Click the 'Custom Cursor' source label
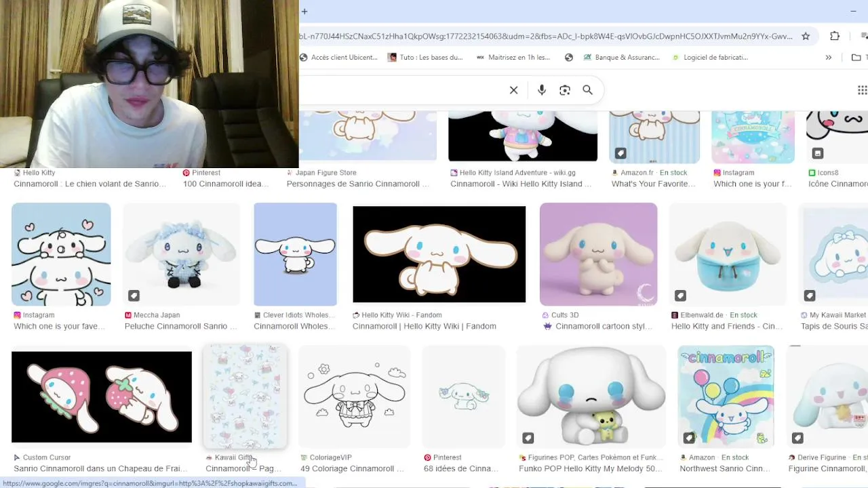Viewport: 868px width, 488px height. click(x=47, y=457)
